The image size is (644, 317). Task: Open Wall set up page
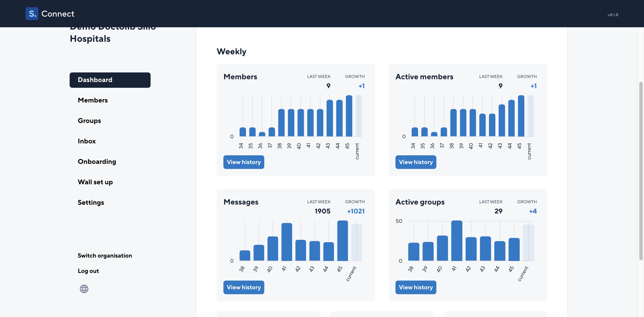pos(95,182)
